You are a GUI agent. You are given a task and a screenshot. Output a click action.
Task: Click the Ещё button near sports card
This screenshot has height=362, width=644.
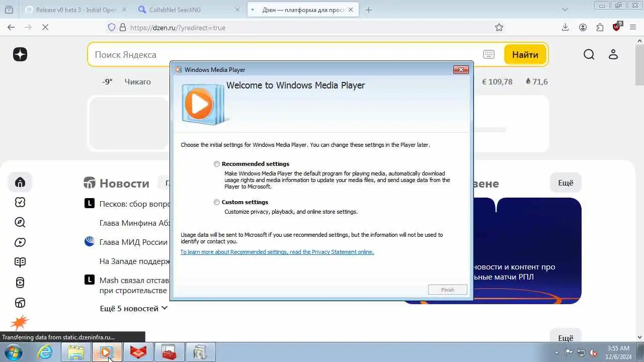566,183
